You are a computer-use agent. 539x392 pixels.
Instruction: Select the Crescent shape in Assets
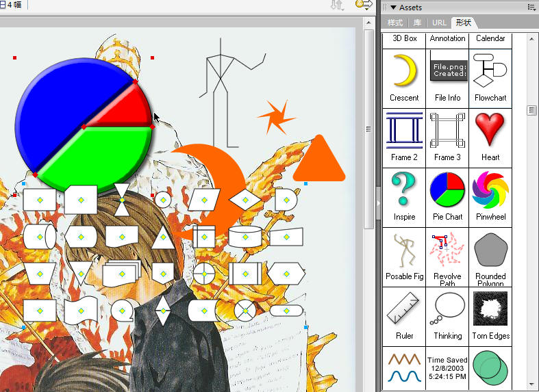pyautogui.click(x=404, y=79)
